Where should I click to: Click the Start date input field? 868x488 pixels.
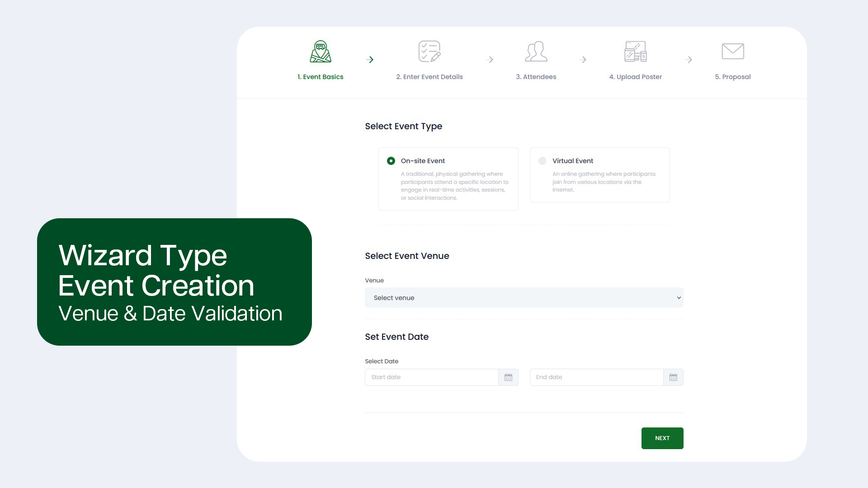pos(432,377)
